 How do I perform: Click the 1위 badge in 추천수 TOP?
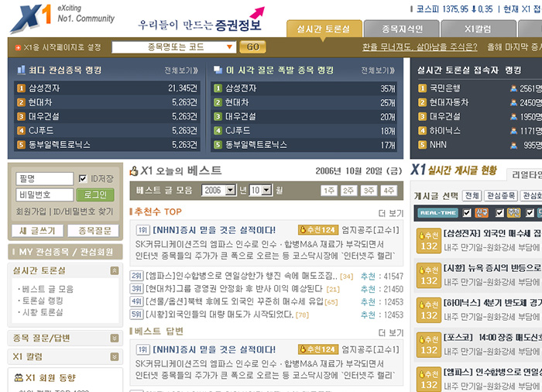pos(142,230)
